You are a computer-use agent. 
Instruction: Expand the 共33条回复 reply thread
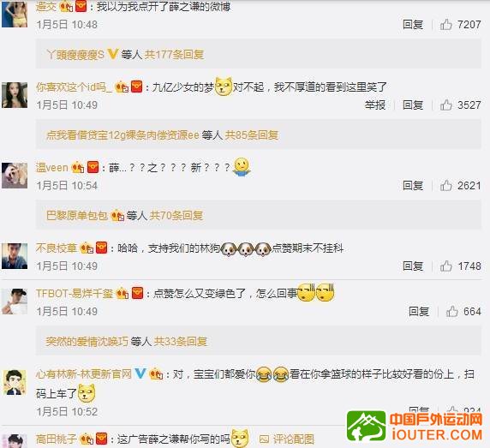tap(180, 341)
